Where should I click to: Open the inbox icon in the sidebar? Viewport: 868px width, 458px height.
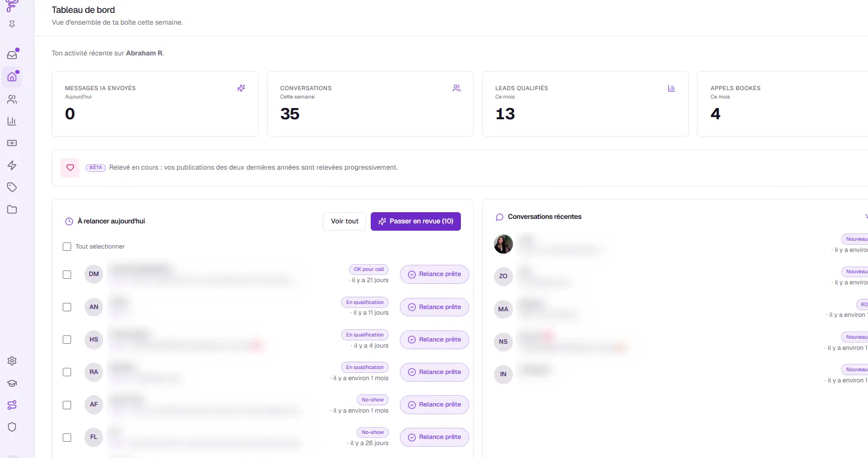click(x=12, y=55)
